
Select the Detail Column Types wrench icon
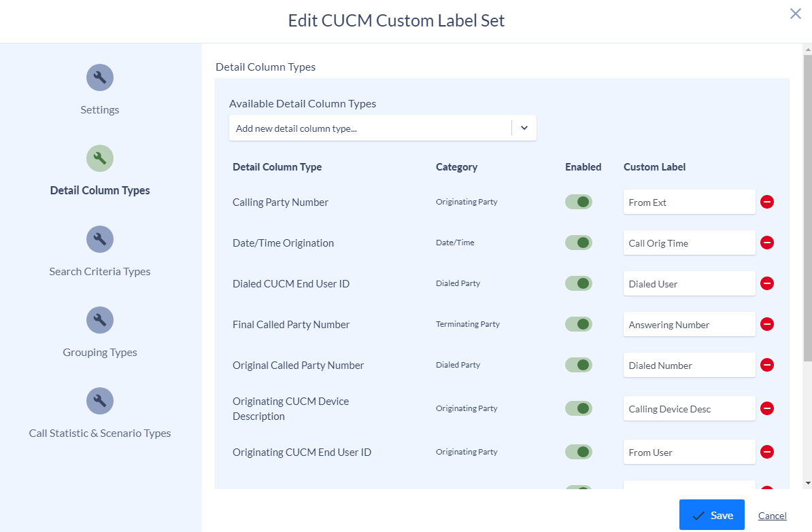(x=100, y=158)
